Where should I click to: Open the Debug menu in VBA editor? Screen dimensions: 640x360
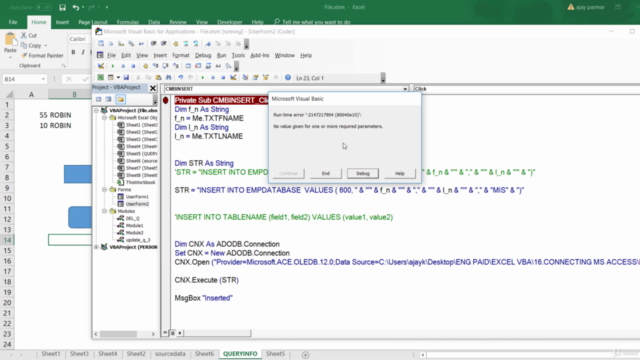pos(203,55)
